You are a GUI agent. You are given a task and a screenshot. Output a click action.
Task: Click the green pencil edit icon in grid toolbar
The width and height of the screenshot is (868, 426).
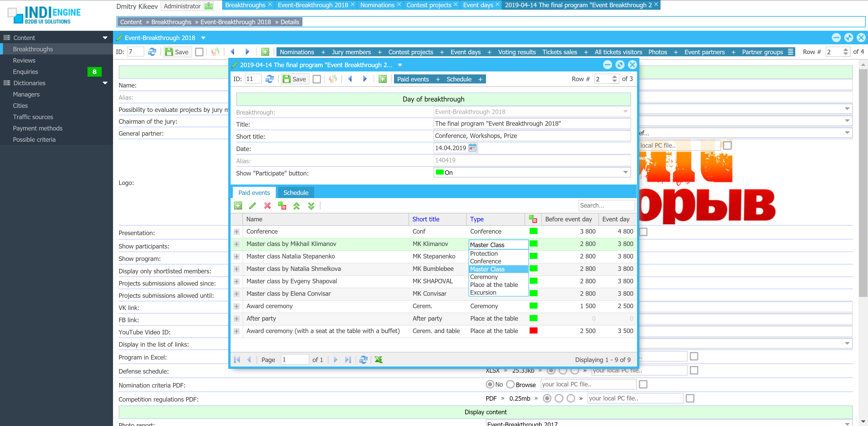coord(252,206)
